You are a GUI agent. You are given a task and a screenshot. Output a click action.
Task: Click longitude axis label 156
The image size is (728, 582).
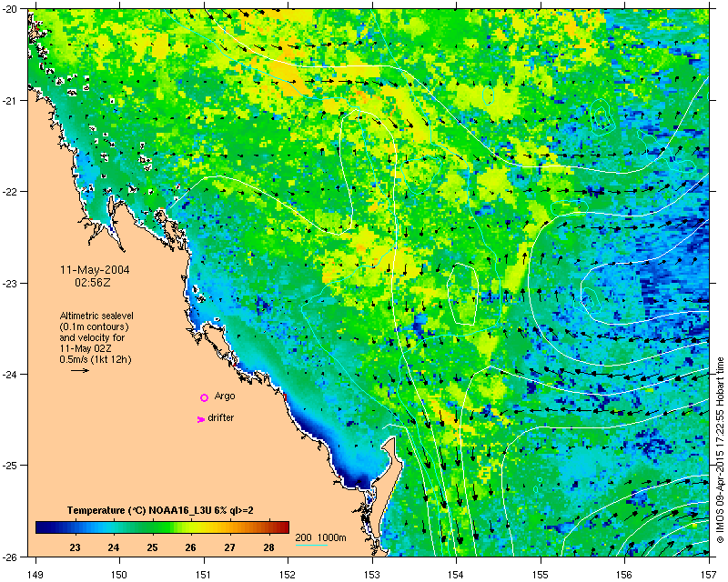pos(624,575)
